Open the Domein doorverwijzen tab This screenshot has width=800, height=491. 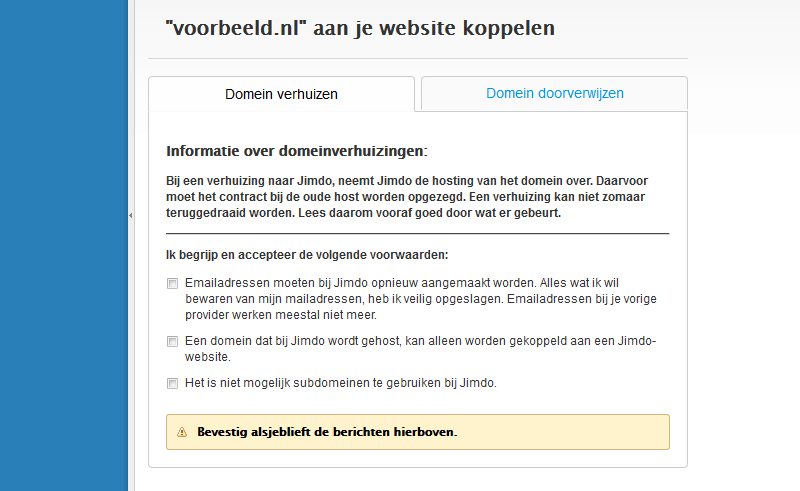point(554,93)
